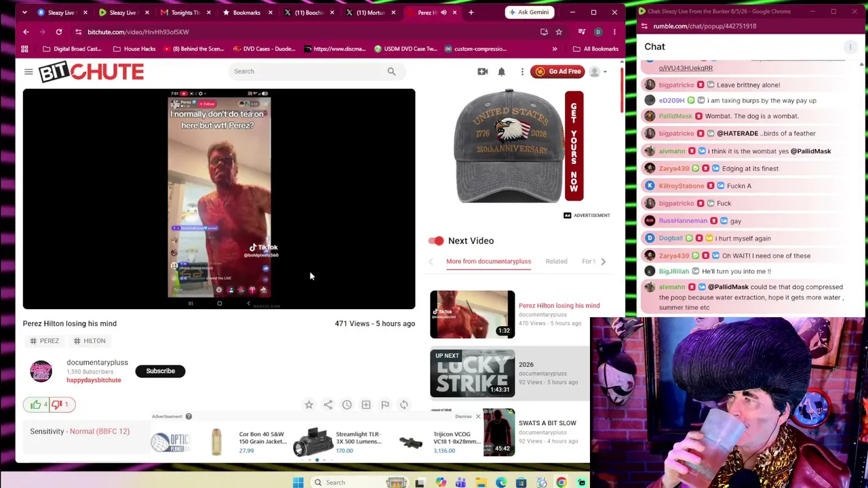
Task: Mute the Perez Hilton tab audio
Action: (444, 12)
